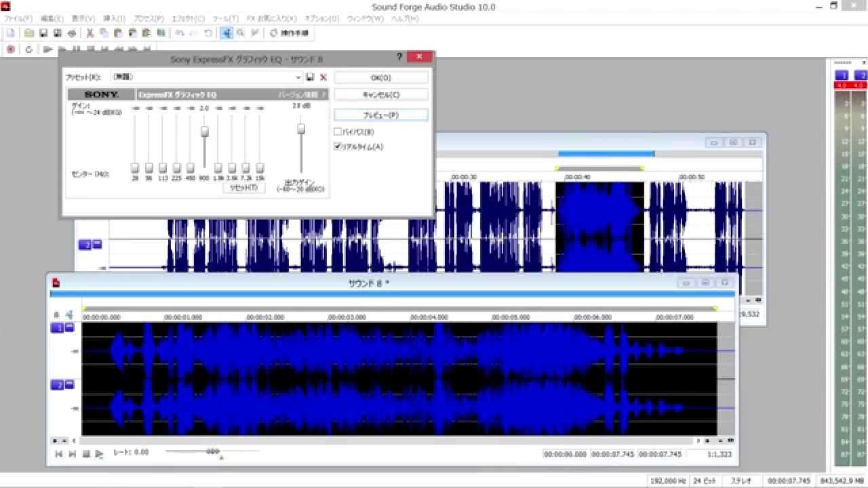Click the 15k band slider handle

[260, 167]
